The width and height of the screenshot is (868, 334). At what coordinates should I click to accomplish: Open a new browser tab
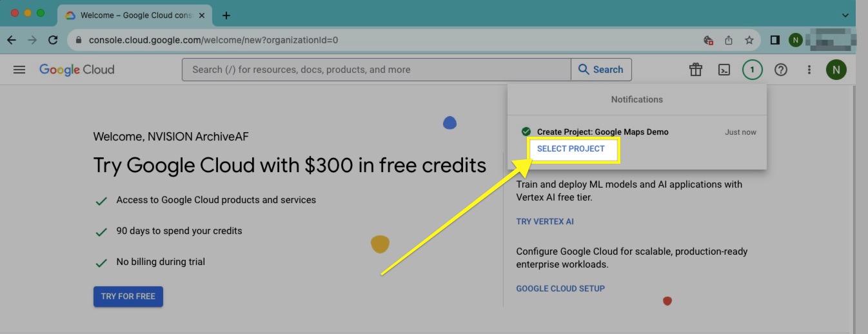click(226, 15)
